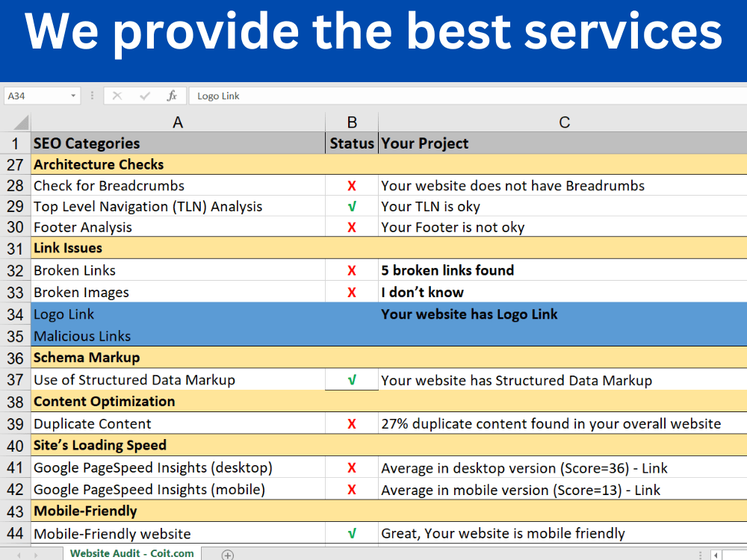747x560 pixels.
Task: Switch to Website Audit - Coit.com sheet tab
Action: 132,553
